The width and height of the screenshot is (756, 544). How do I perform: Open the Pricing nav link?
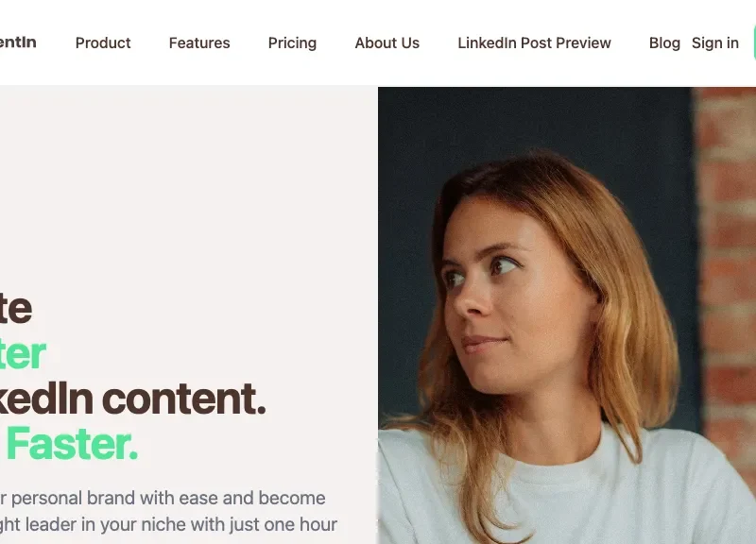(x=292, y=42)
